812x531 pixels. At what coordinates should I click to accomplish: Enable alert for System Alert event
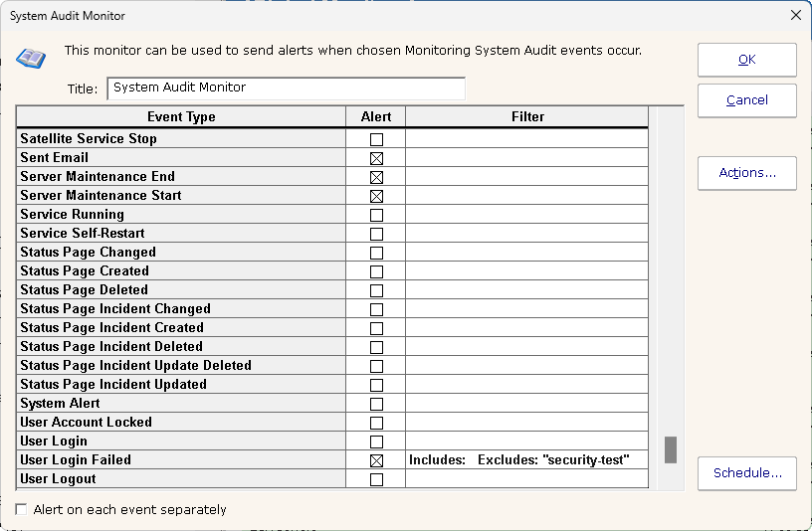(376, 404)
